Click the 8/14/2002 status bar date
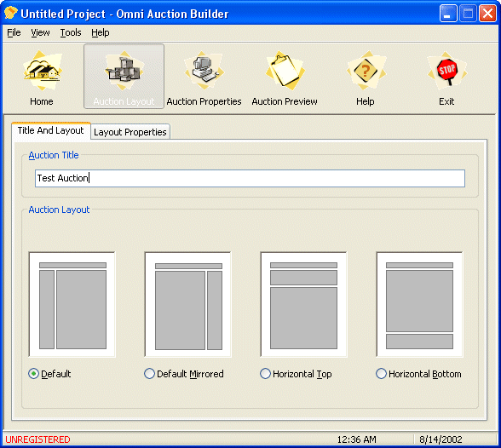 click(x=441, y=439)
